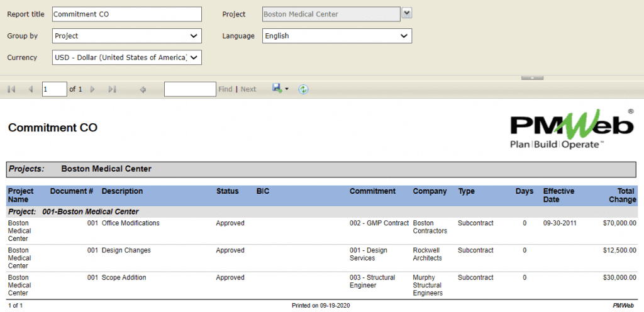Click 003 - Structural Engineer commitment
Image resolution: width=644 pixels, height=312 pixels.
(372, 281)
